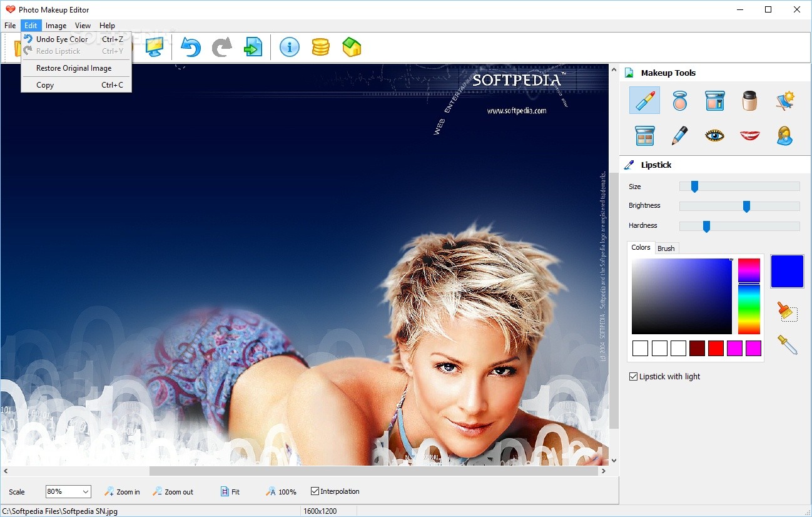812x517 pixels.
Task: Click the gray Redo arrow in toolbar
Action: [x=221, y=47]
